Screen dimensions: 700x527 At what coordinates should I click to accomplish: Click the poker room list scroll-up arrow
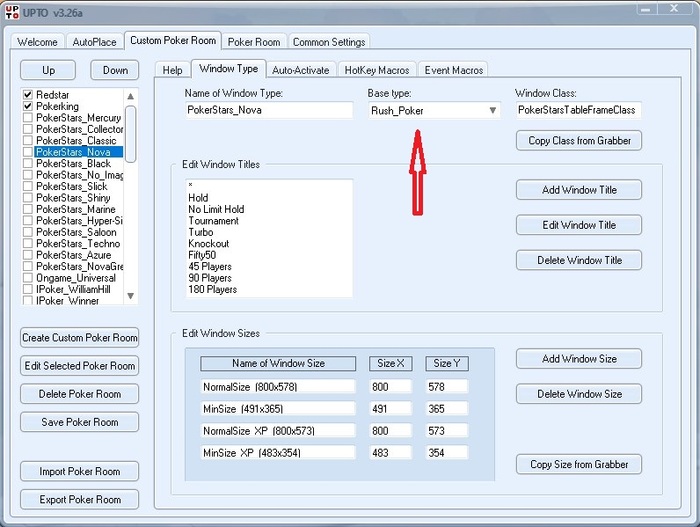[130, 96]
